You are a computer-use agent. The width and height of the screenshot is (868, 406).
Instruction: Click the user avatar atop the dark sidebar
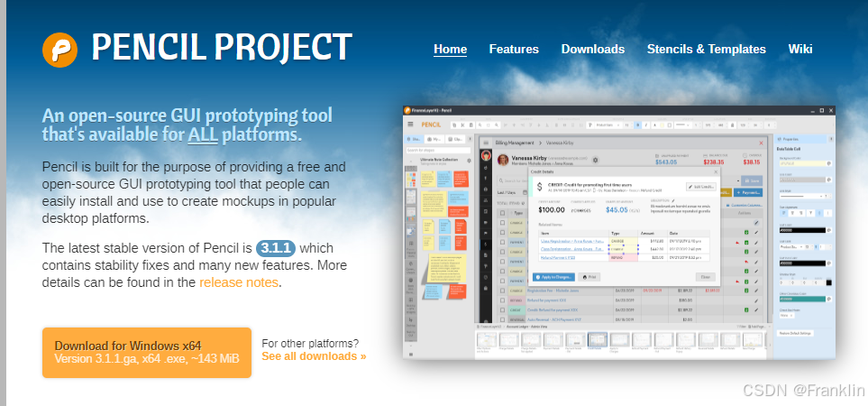(486, 155)
